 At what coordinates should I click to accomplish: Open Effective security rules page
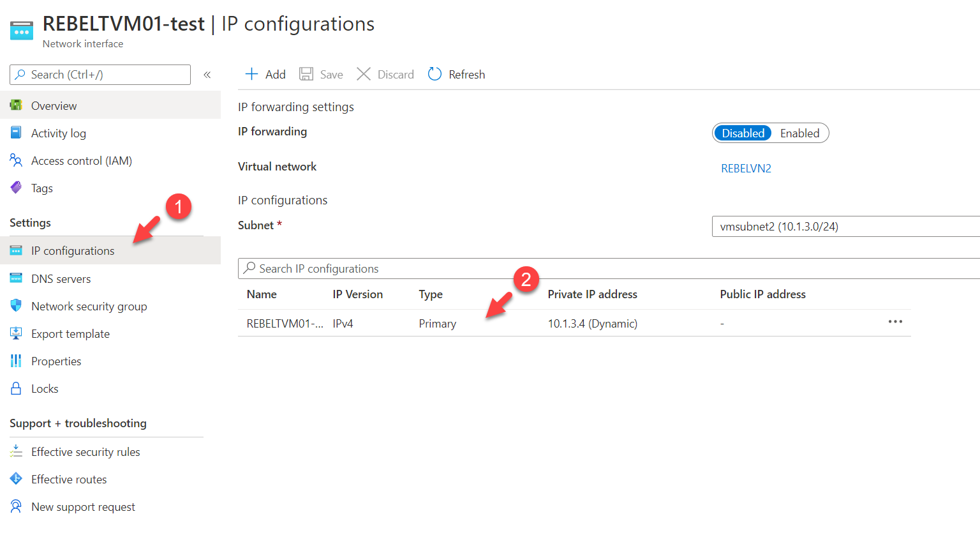click(110, 451)
